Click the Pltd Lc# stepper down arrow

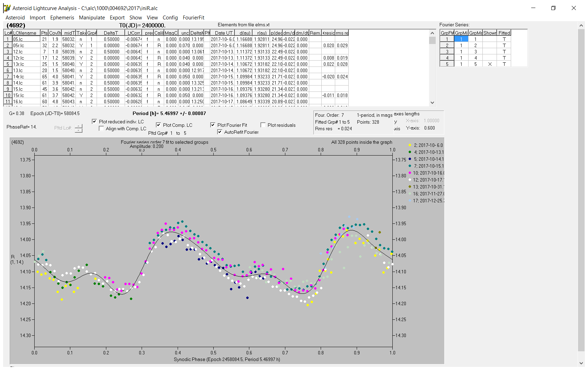click(79, 130)
